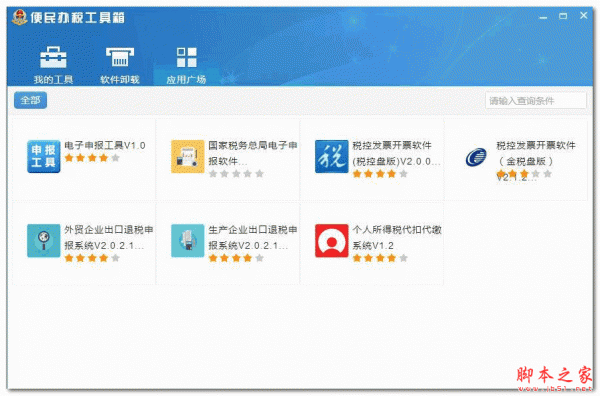Focus the 请输入查询条件 search field
The width and height of the screenshot is (600, 396).
(536, 101)
